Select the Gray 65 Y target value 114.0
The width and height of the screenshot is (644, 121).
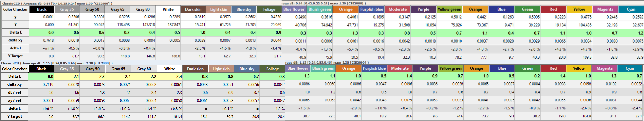125,117
